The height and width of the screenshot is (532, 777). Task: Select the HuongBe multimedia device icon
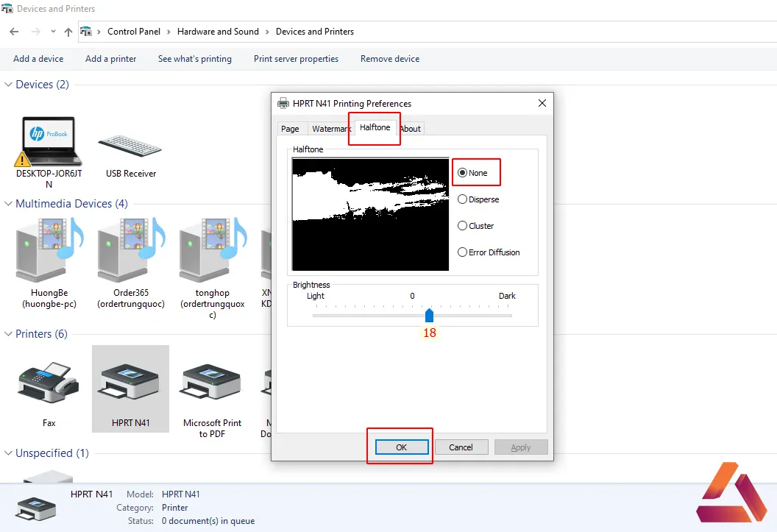49,250
